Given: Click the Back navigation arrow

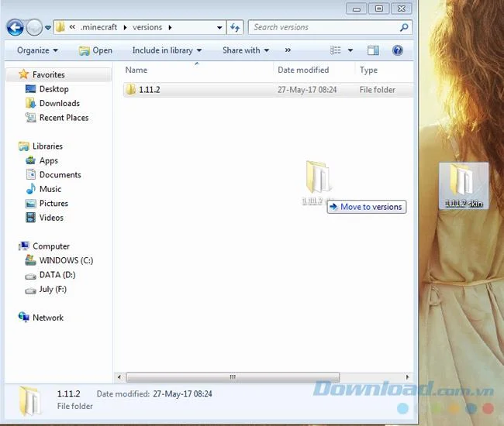Looking at the screenshot, I should 15,27.
